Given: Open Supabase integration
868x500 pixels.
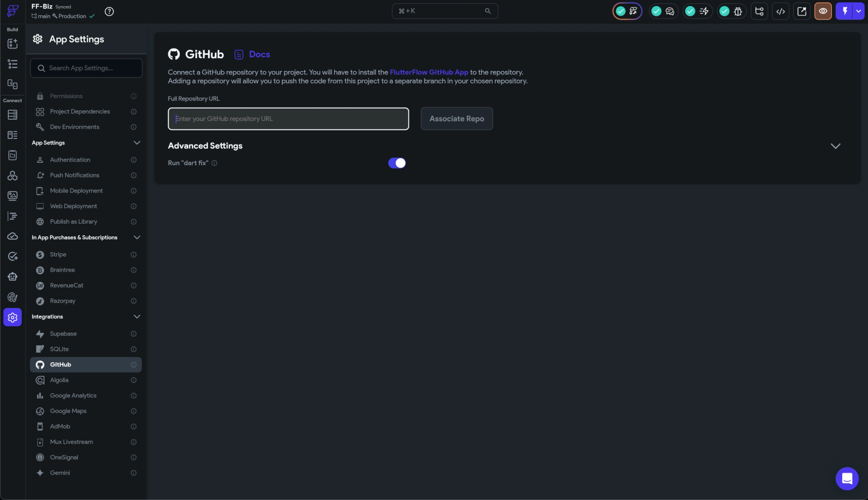Looking at the screenshot, I should [x=86, y=334].
